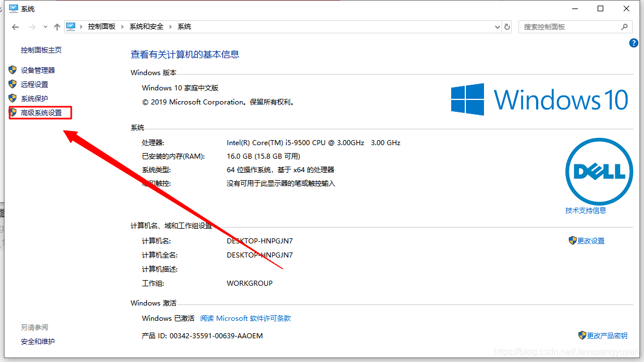The image size is (644, 362).
Task: Open 高级系统设置 link
Action: pos(41,112)
